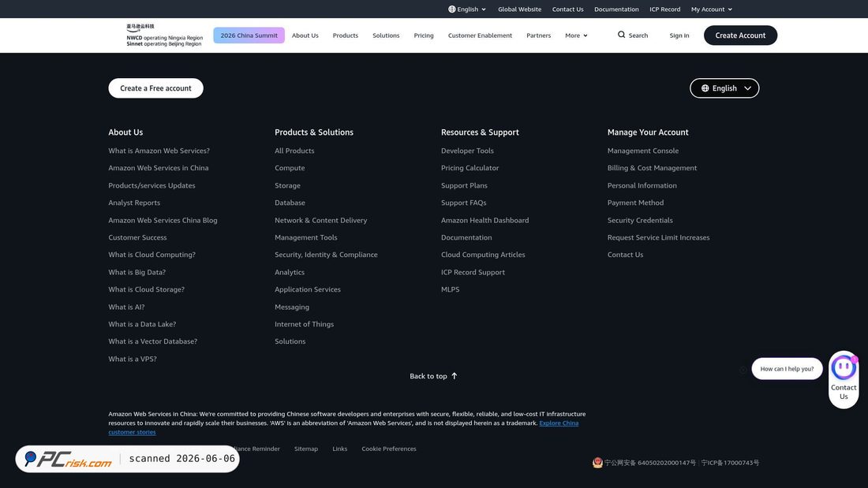Image resolution: width=868 pixels, height=488 pixels.
Task: Visit the Amazon Web Services China Blog
Action: 163,220
